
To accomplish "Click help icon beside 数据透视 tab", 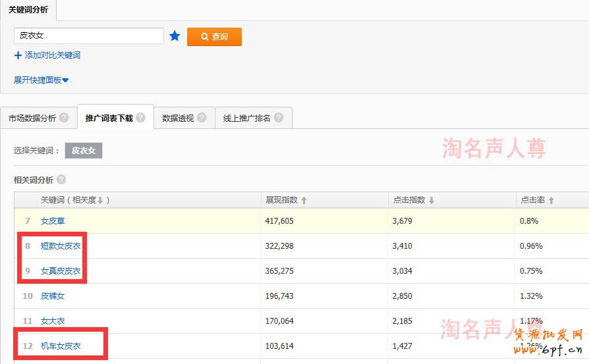I will point(202,118).
